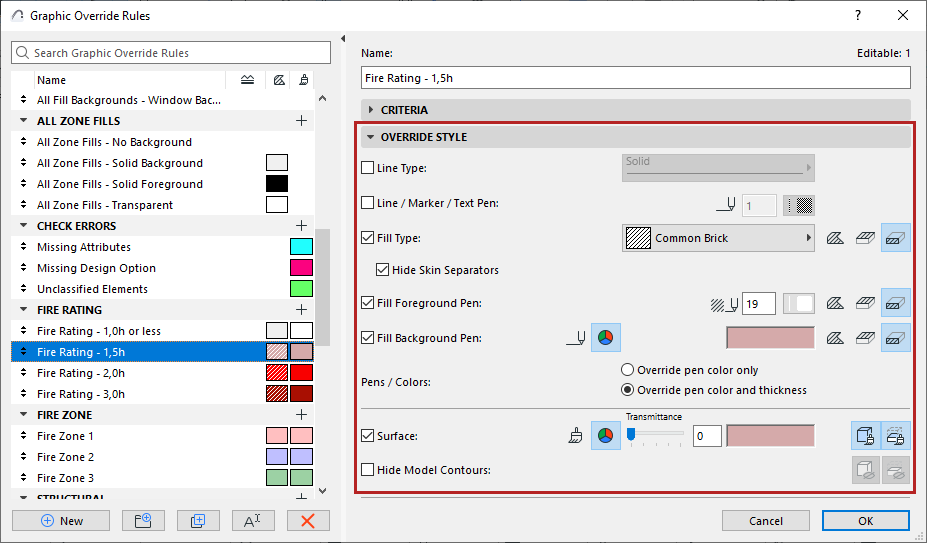The height and width of the screenshot is (543, 927).
Task: Click Surface uncut surfaces icon
Action: pyautogui.click(x=866, y=436)
